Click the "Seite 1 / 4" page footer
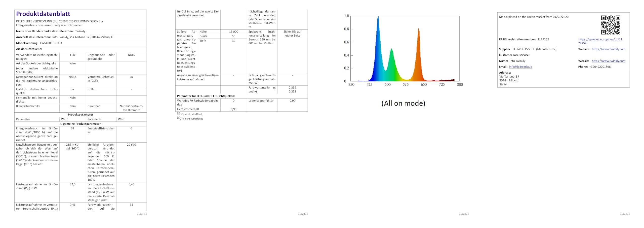This screenshot has width=644, height=228. tap(142, 214)
